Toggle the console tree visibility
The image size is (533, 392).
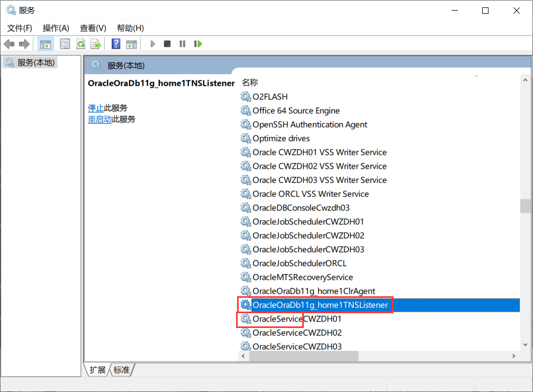[x=46, y=43]
